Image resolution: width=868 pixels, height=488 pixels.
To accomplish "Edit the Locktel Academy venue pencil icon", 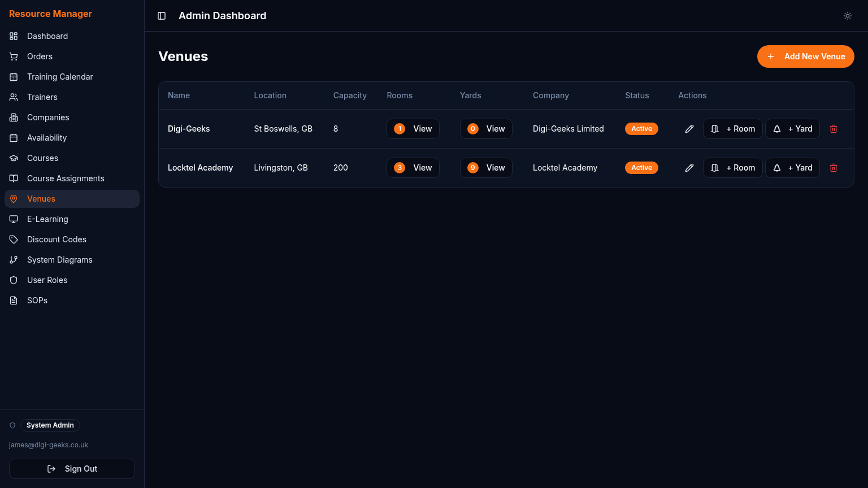I will 689,168.
